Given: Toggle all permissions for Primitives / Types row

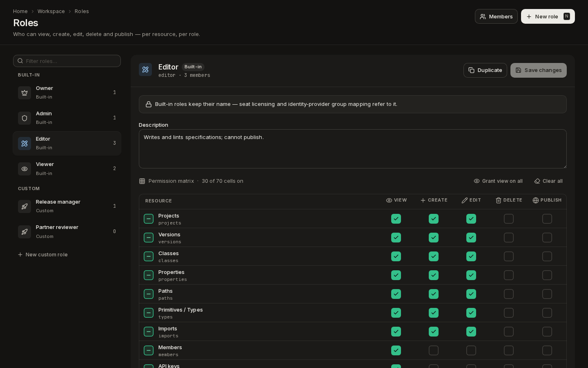Looking at the screenshot, I should pyautogui.click(x=149, y=313).
